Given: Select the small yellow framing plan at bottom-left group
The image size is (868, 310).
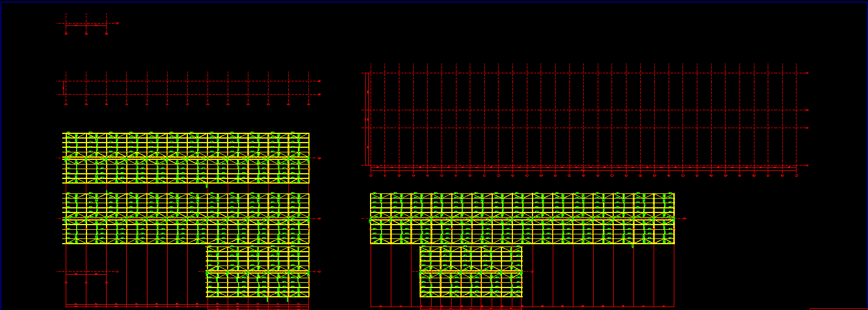Looking at the screenshot, I should (x=258, y=272).
